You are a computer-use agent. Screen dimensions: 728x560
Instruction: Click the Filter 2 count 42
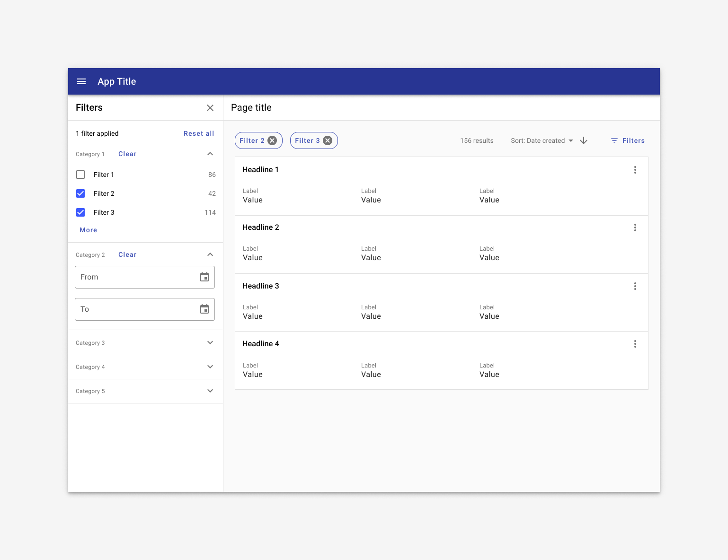tap(212, 193)
